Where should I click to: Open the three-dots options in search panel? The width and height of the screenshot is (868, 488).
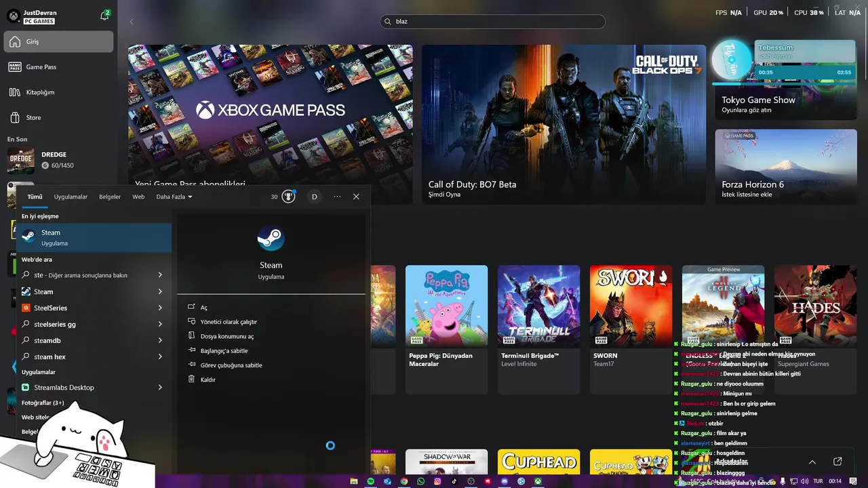[x=337, y=197]
